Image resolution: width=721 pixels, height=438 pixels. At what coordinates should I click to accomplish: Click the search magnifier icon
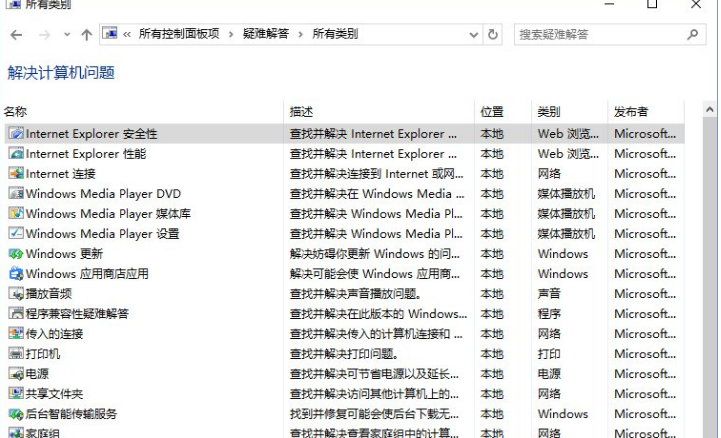[692, 34]
